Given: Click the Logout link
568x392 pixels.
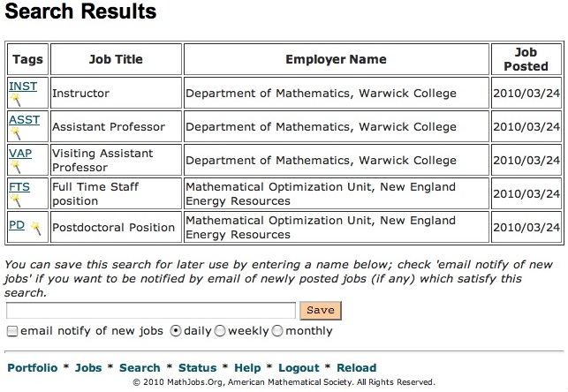Looking at the screenshot, I should (x=299, y=368).
